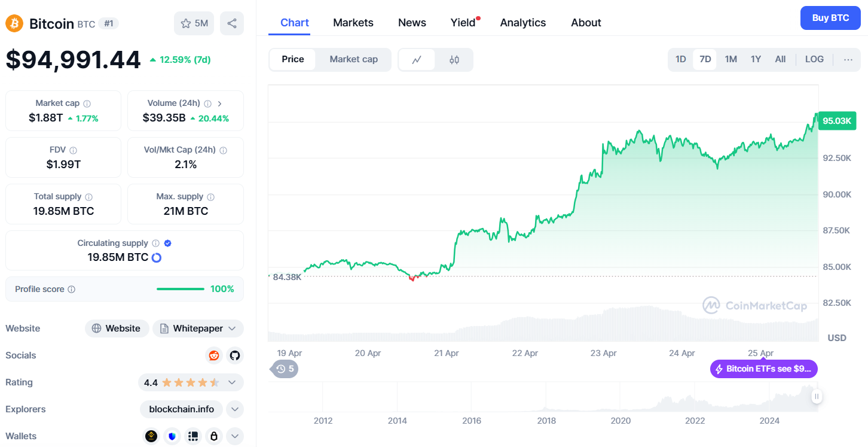Click the verified badge near Circulating supply
The image size is (868, 447).
click(x=168, y=244)
